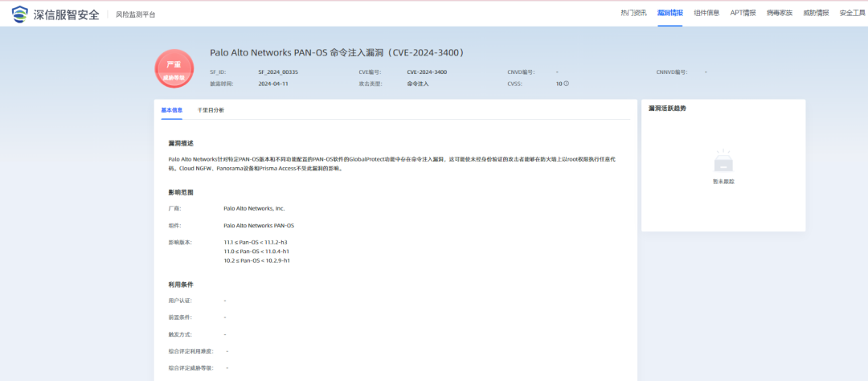Click the 利用条件 section heading
Viewport: 868px width, 381px height.
click(x=181, y=285)
